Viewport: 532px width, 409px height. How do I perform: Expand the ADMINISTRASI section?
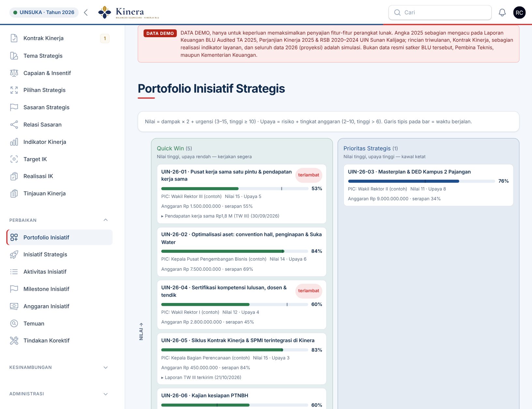[x=106, y=394]
